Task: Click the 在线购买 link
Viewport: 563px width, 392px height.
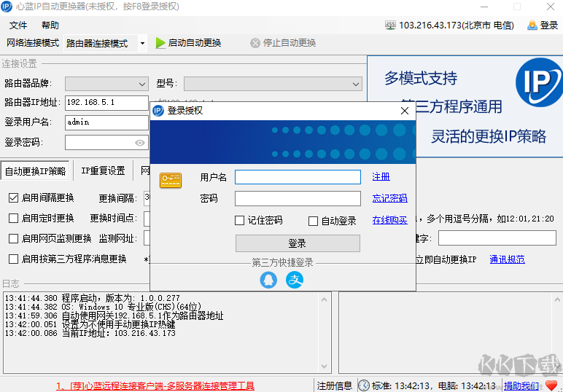Action: pos(389,220)
